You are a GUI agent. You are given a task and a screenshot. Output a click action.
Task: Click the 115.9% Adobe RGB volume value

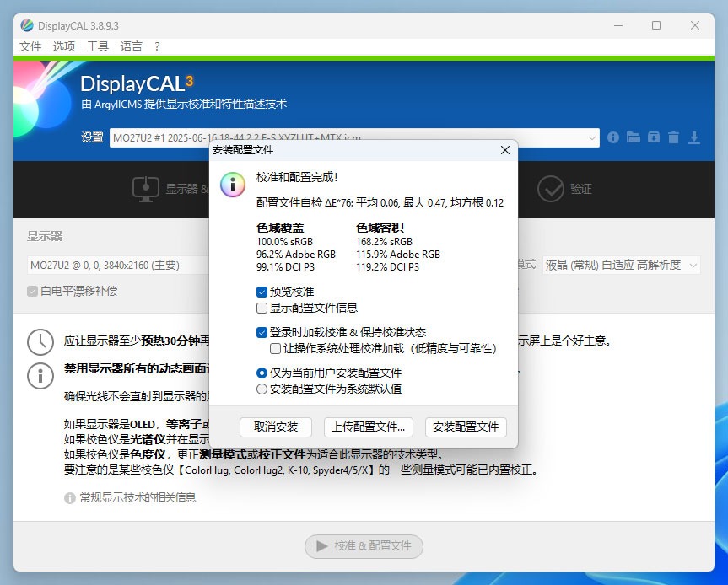398,255
